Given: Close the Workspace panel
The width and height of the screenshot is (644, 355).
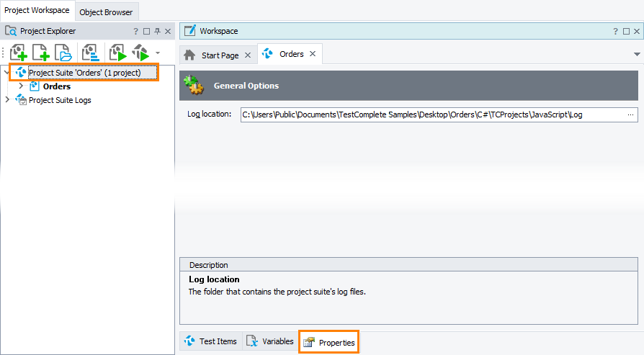Looking at the screenshot, I should (637, 31).
